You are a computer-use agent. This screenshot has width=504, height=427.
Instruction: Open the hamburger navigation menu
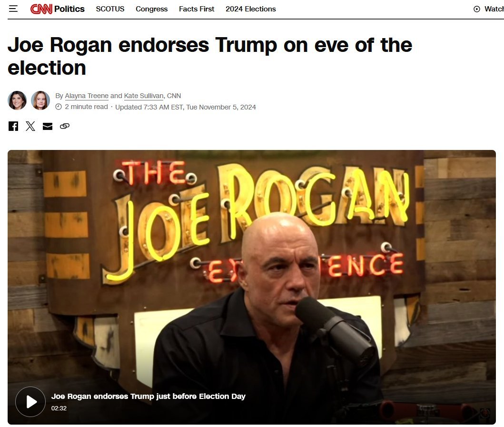click(x=13, y=9)
